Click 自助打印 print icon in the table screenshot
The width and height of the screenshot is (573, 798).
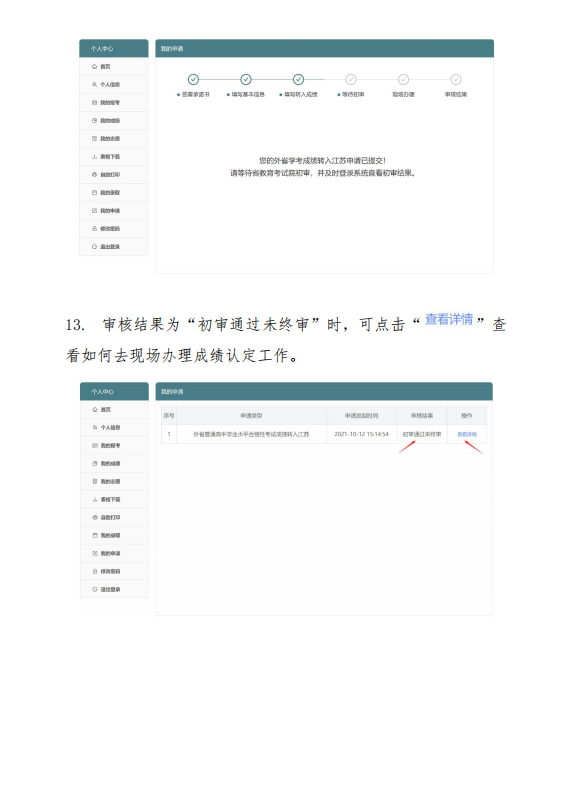coord(95,518)
